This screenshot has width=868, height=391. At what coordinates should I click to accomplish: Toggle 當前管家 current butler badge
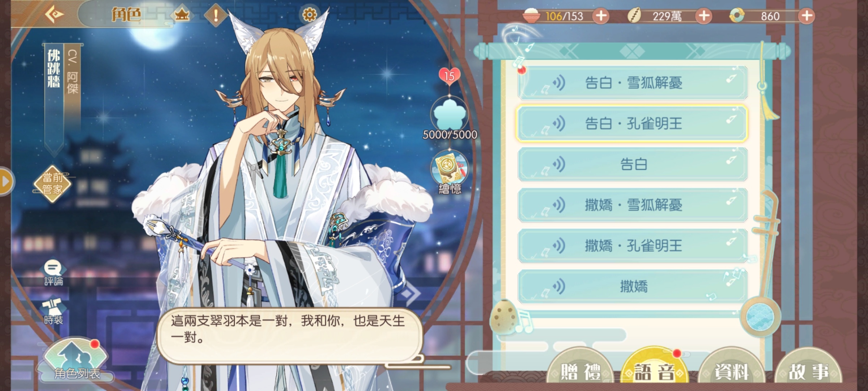(x=52, y=184)
